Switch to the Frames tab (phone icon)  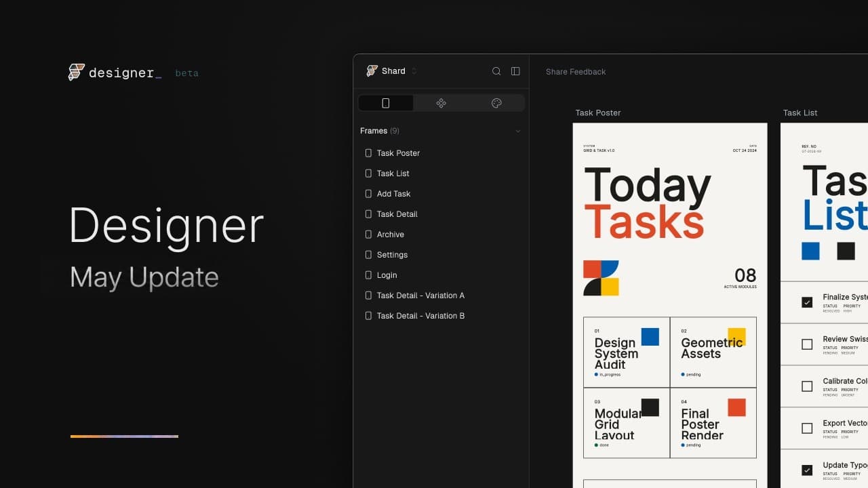pos(386,103)
